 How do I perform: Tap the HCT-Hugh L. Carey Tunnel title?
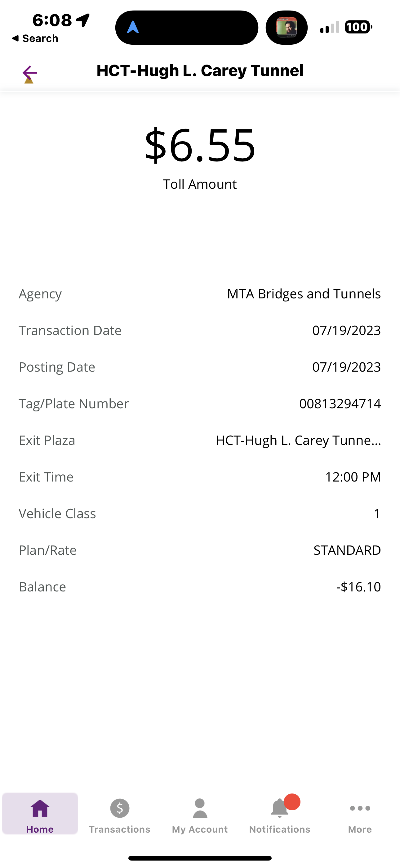200,71
